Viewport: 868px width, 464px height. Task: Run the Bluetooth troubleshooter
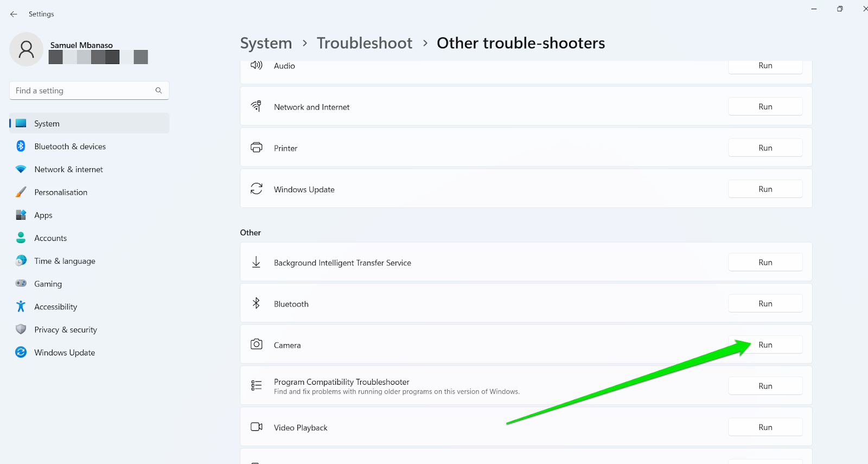coord(765,303)
